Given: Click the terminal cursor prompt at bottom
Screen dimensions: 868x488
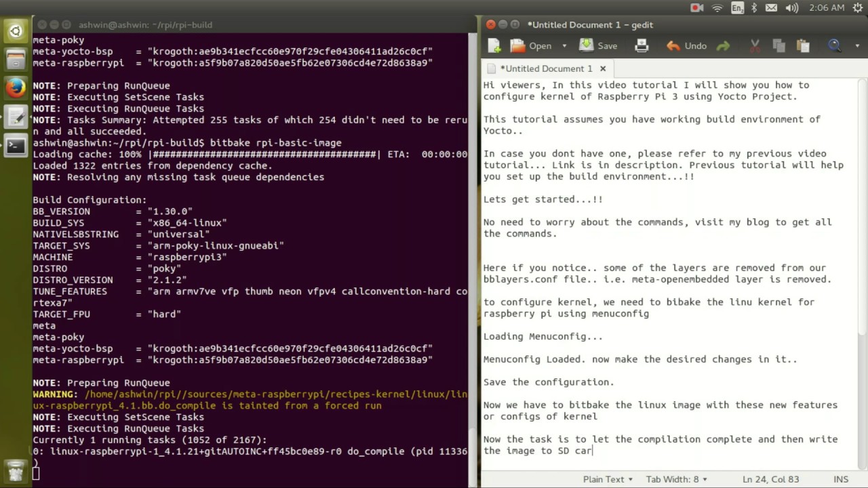Looking at the screenshot, I should [36, 474].
